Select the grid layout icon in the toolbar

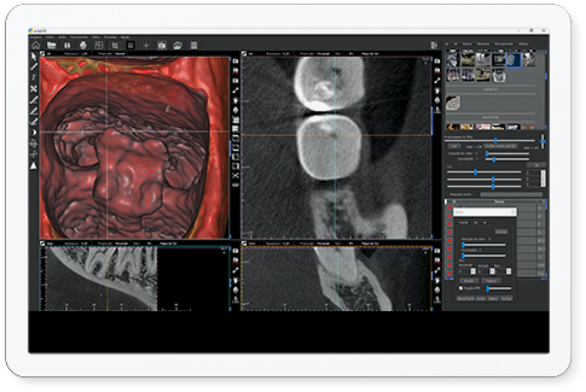coord(100,45)
